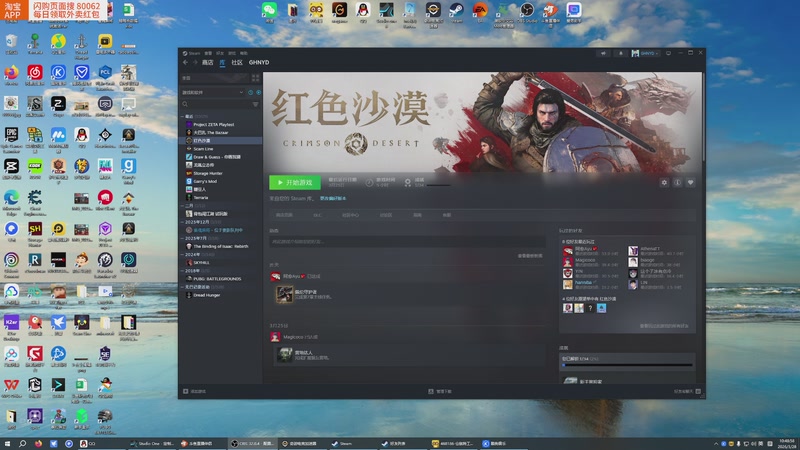The image size is (800, 450).
Task: Open the OBS Studio desktop shortcut
Action: point(527,12)
